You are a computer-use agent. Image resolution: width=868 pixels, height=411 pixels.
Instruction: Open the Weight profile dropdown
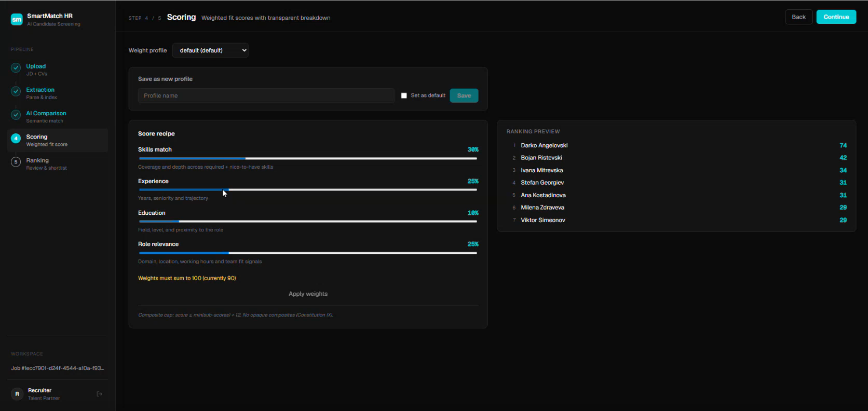click(210, 50)
